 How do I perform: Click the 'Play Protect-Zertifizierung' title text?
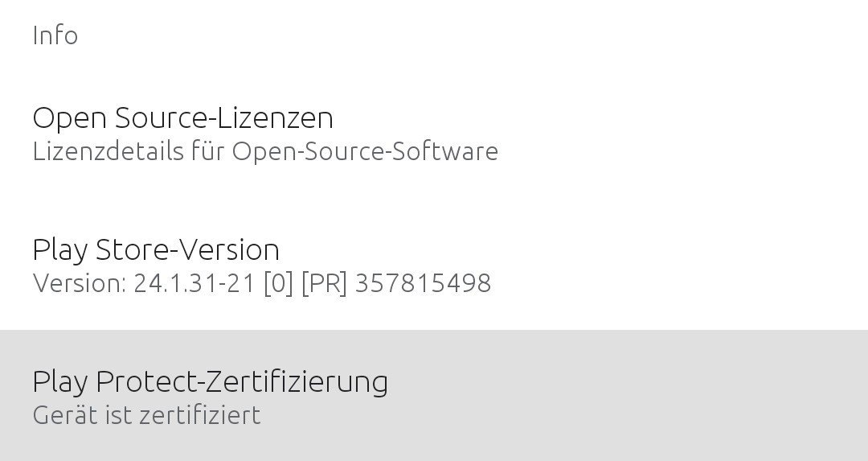click(211, 382)
